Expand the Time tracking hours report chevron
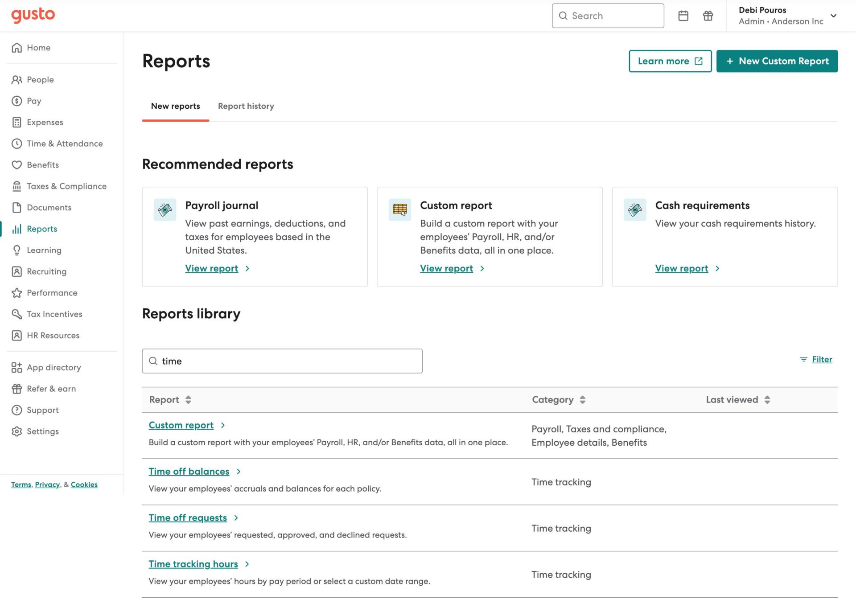 248,564
